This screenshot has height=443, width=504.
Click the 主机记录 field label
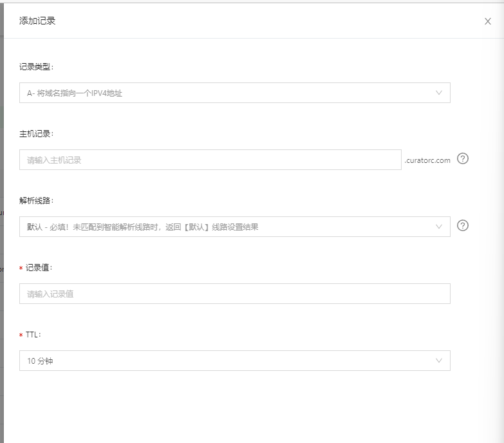pos(37,133)
